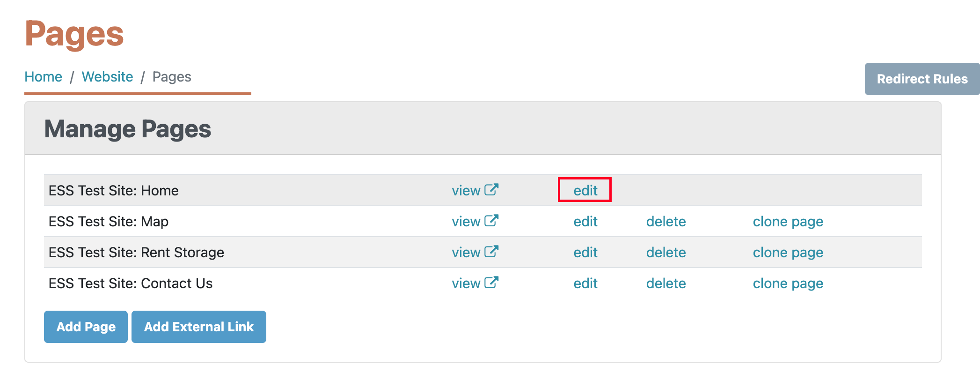The height and width of the screenshot is (373, 980).
Task: Edit the ESS Test Site: Map page
Action: 585,221
